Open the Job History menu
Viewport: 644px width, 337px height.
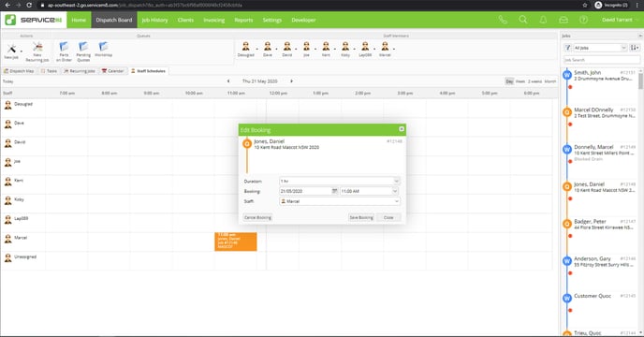point(154,20)
